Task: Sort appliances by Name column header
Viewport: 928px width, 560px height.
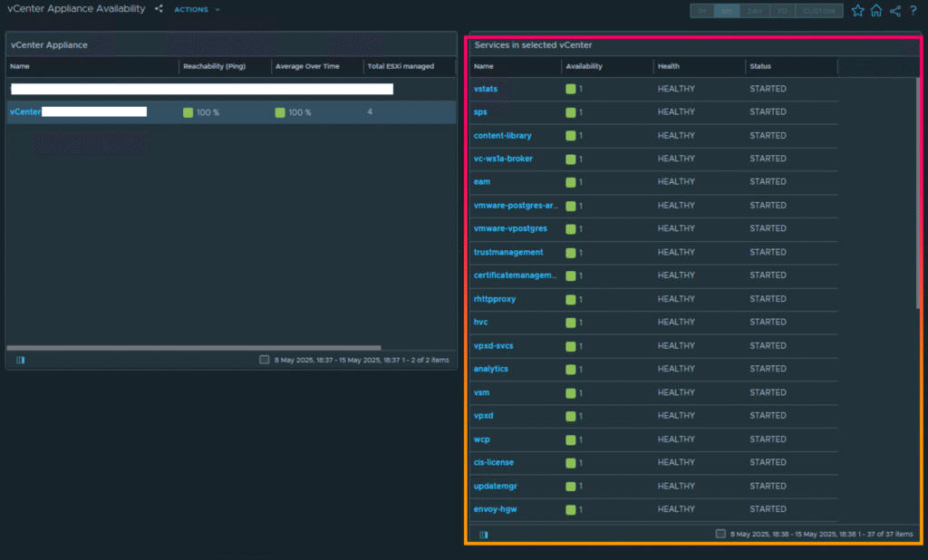Action: pyautogui.click(x=20, y=66)
